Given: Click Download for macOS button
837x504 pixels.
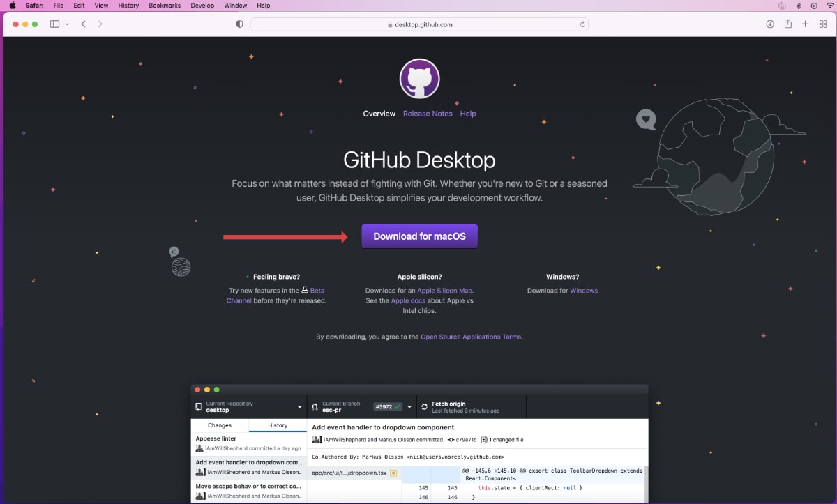Looking at the screenshot, I should click(x=419, y=236).
